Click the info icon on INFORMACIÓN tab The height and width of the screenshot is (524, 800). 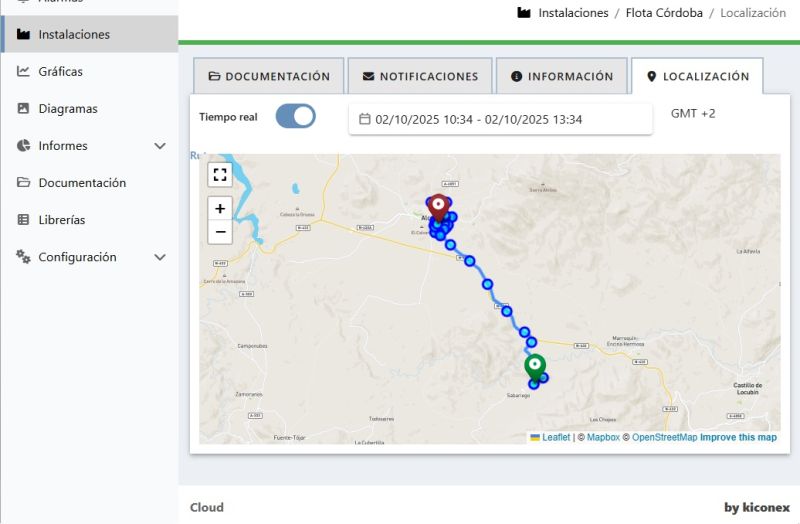516,77
